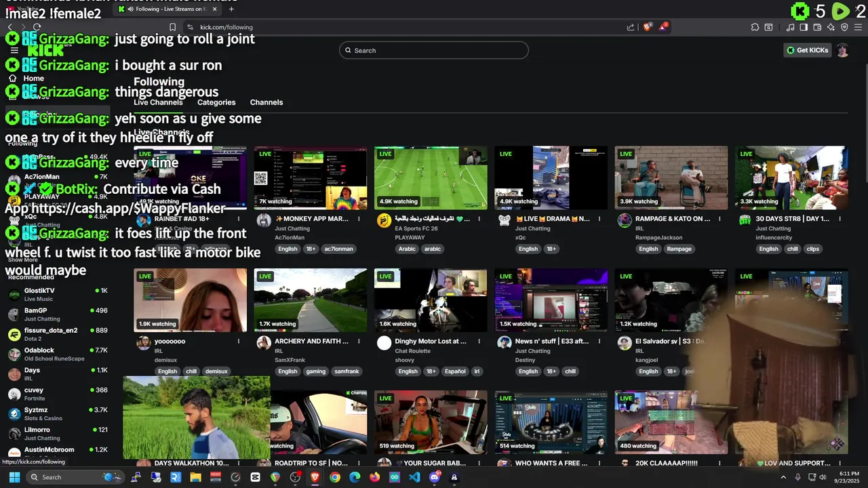868x488 pixels.
Task: Reload the kick.com page
Action: (37, 27)
